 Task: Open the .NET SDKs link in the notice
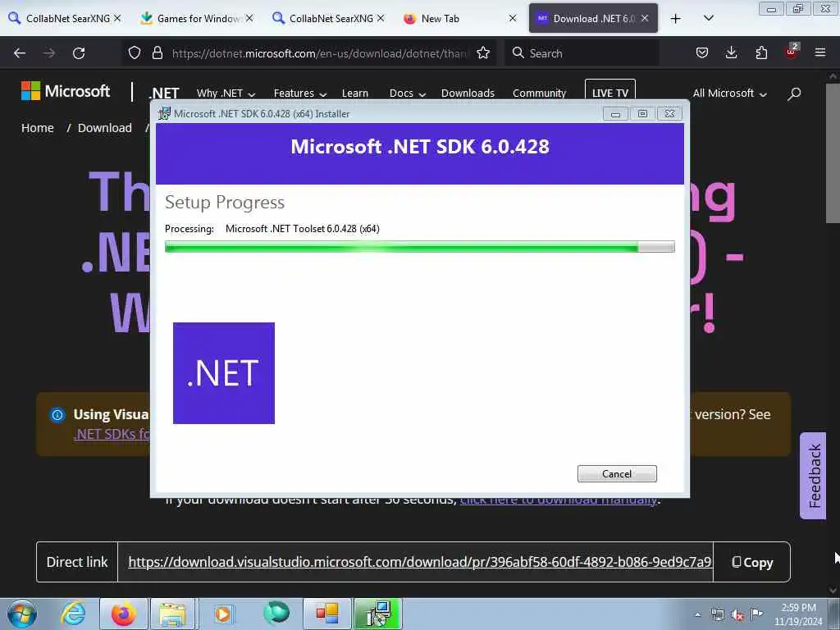coord(112,434)
